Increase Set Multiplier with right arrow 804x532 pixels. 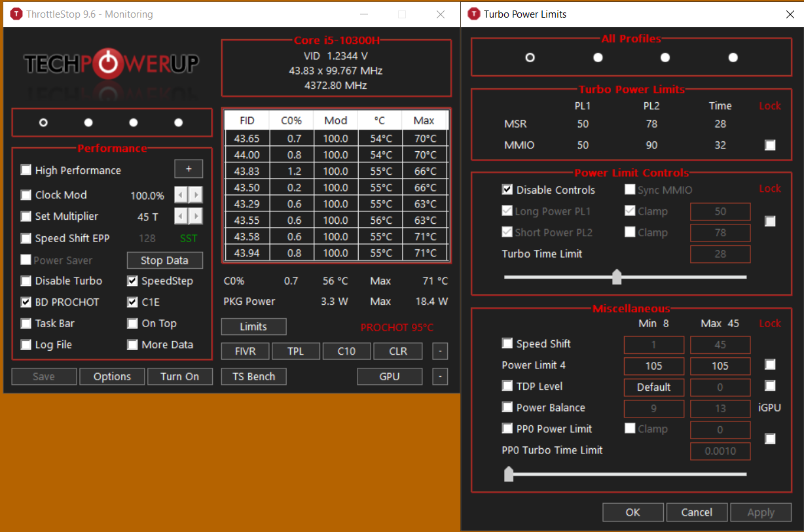click(x=195, y=217)
